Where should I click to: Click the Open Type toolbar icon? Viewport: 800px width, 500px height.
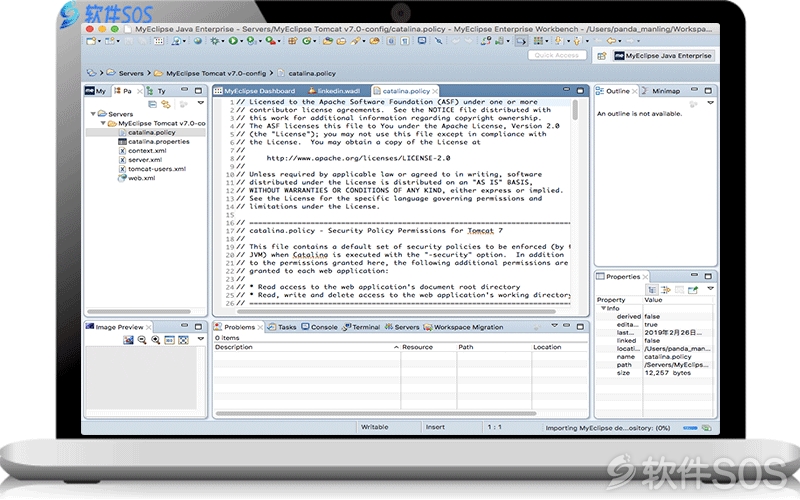[327, 41]
